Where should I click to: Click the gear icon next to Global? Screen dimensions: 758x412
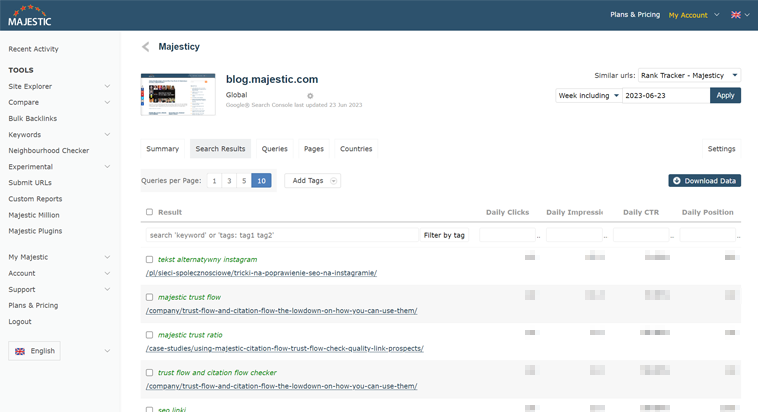click(310, 96)
